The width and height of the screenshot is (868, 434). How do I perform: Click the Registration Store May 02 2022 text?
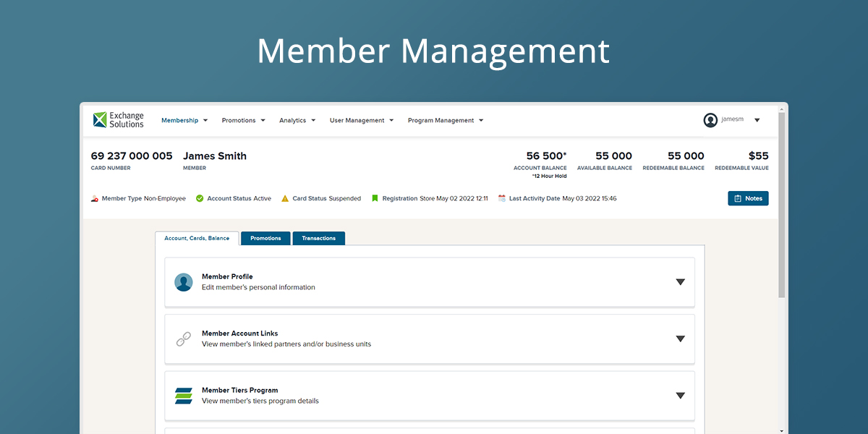click(435, 198)
